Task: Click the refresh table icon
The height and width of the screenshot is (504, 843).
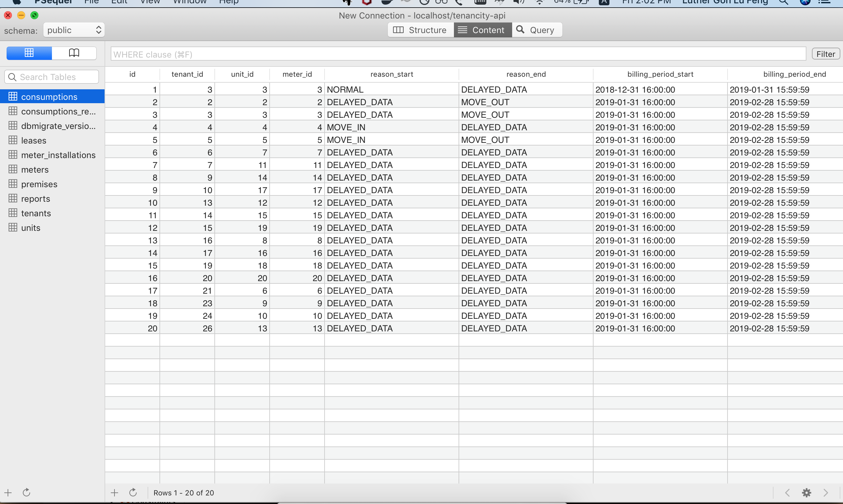Action: pos(133,493)
